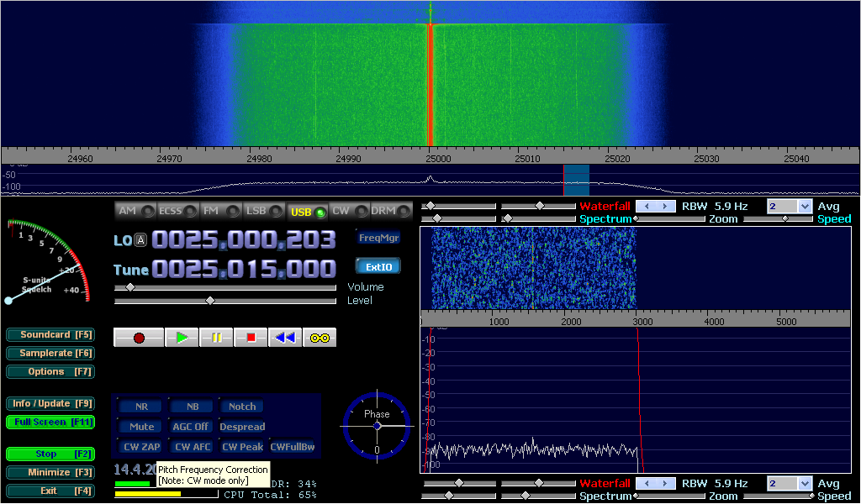Image resolution: width=861 pixels, height=504 pixels.
Task: Click the A button beside LO
Action: pos(141,240)
